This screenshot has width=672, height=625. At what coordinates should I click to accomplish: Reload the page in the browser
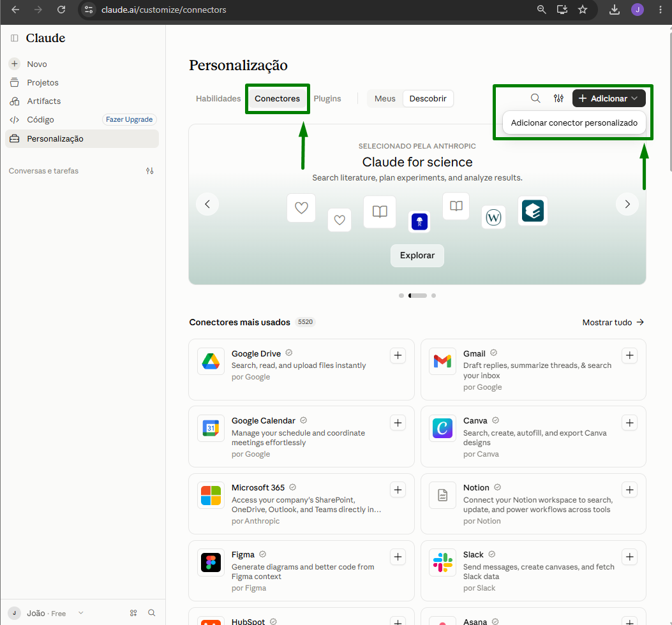pyautogui.click(x=61, y=10)
